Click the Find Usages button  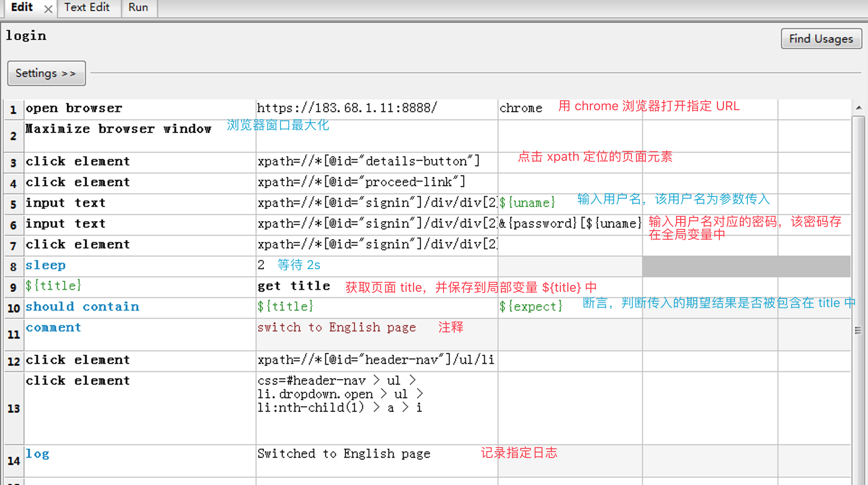[821, 39]
